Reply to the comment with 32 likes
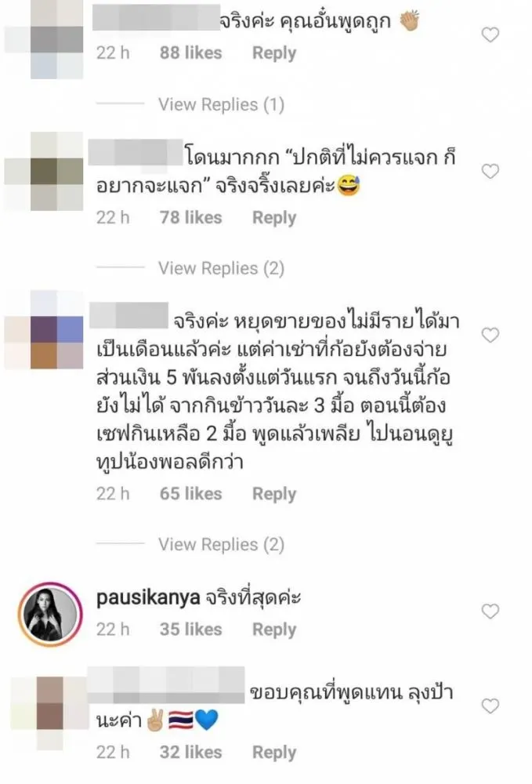The width and height of the screenshot is (532, 784). click(274, 752)
